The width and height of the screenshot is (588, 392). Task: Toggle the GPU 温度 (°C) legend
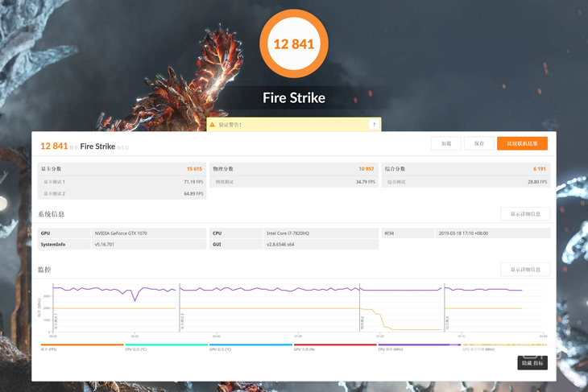pyautogui.click(x=251, y=347)
